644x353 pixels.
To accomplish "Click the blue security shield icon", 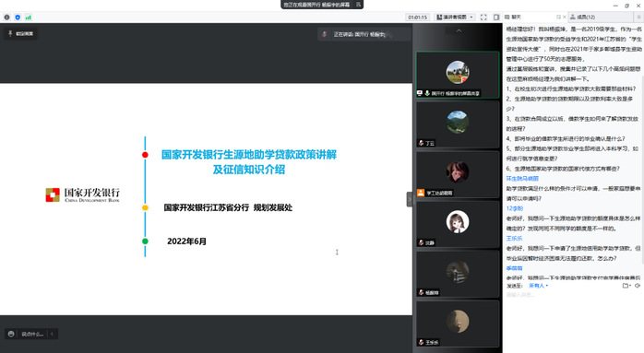I will click(x=18, y=18).
